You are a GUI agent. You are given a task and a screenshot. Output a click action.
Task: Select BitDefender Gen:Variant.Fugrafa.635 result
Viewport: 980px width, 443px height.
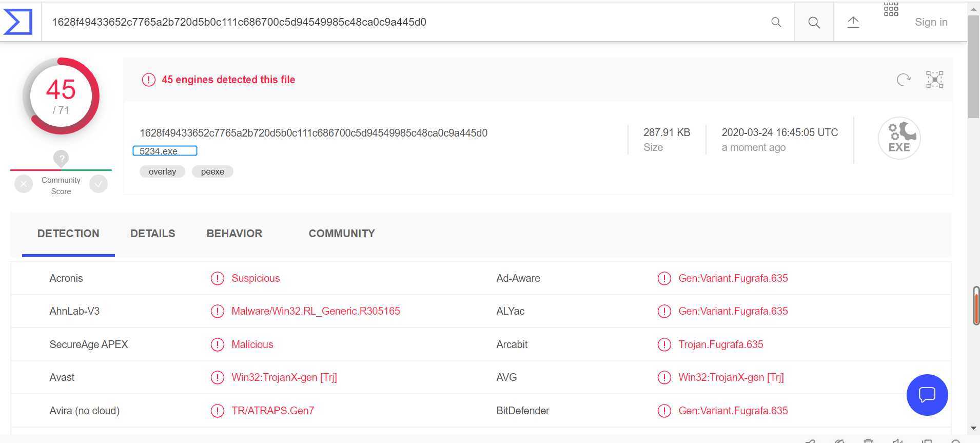click(x=733, y=411)
